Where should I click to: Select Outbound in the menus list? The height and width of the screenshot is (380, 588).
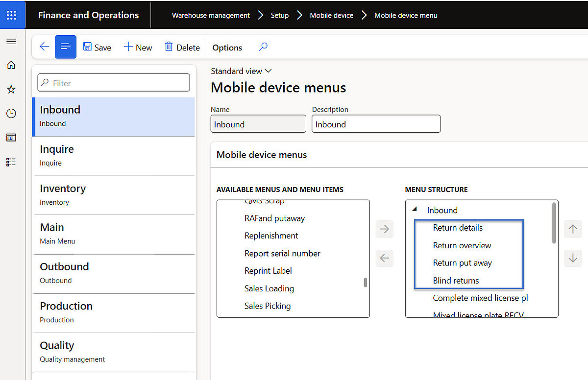point(64,267)
